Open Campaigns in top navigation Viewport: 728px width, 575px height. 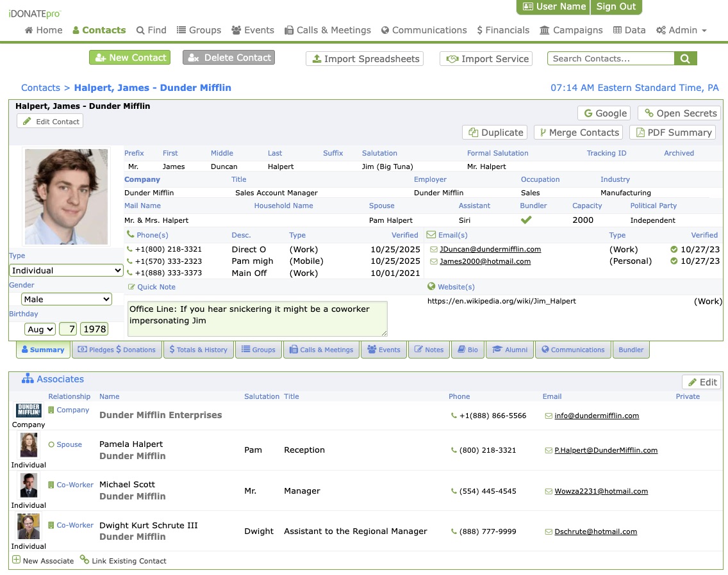coord(571,30)
